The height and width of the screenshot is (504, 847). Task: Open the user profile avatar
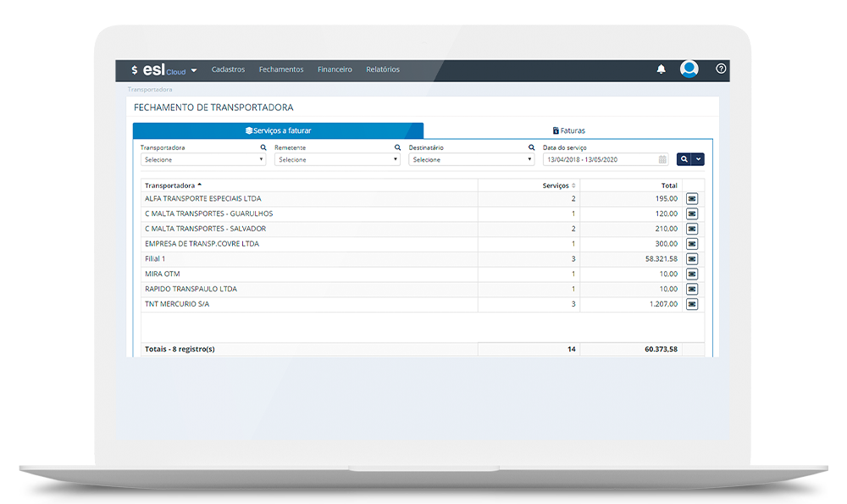(x=689, y=69)
